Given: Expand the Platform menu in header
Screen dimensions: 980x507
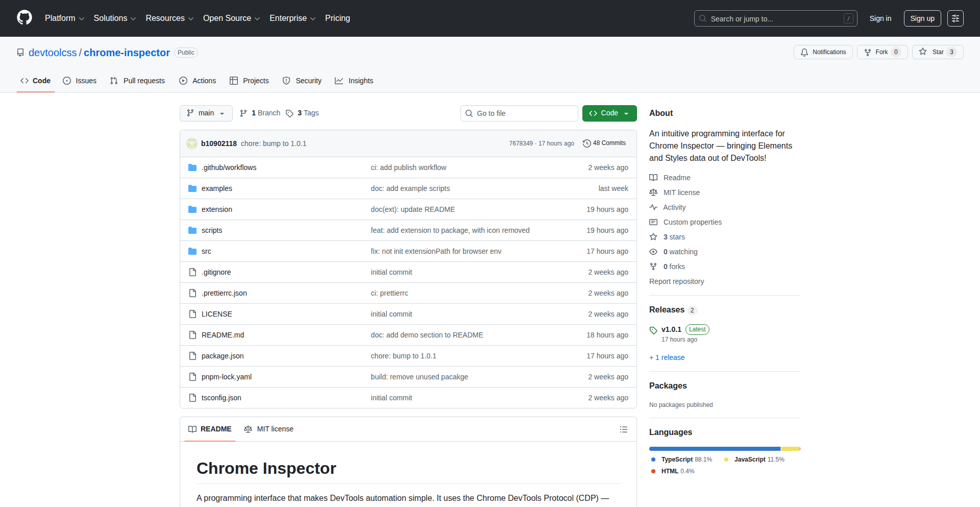Looking at the screenshot, I should point(64,18).
